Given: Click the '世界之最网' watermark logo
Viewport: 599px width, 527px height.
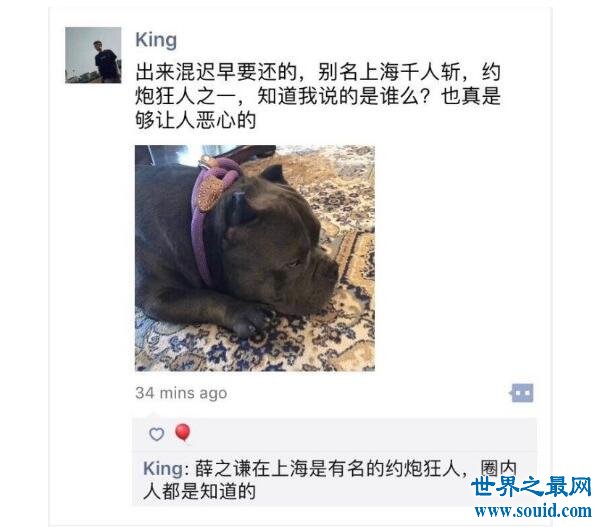Looking at the screenshot, I should [x=531, y=487].
